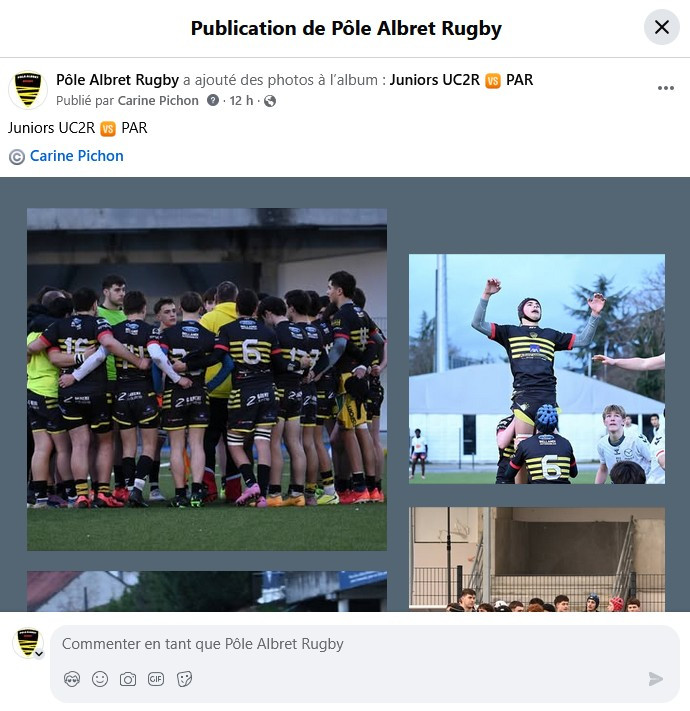Click the Pôle Albret Rugby profile logo
The width and height of the screenshot is (690, 711).
coord(28,90)
